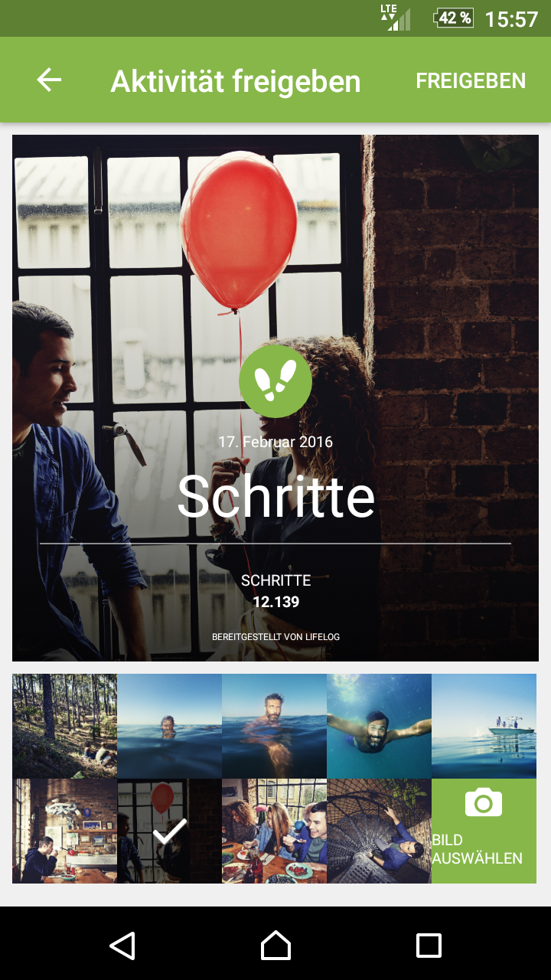Screen dimensions: 551x980
Task: Choose the spiral staircase thumbnail
Action: click(x=379, y=831)
